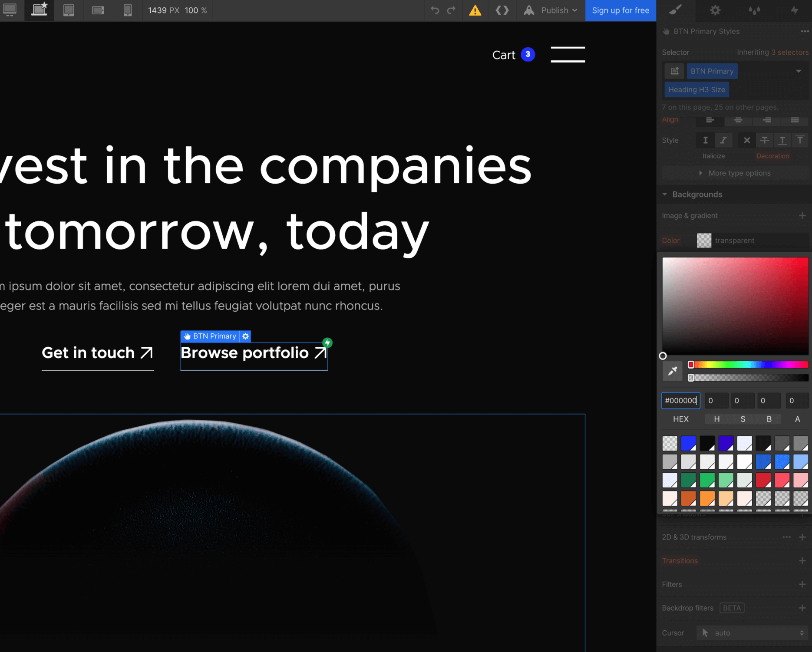
Task: Switch to mobile portrait breakpoint
Action: click(127, 10)
